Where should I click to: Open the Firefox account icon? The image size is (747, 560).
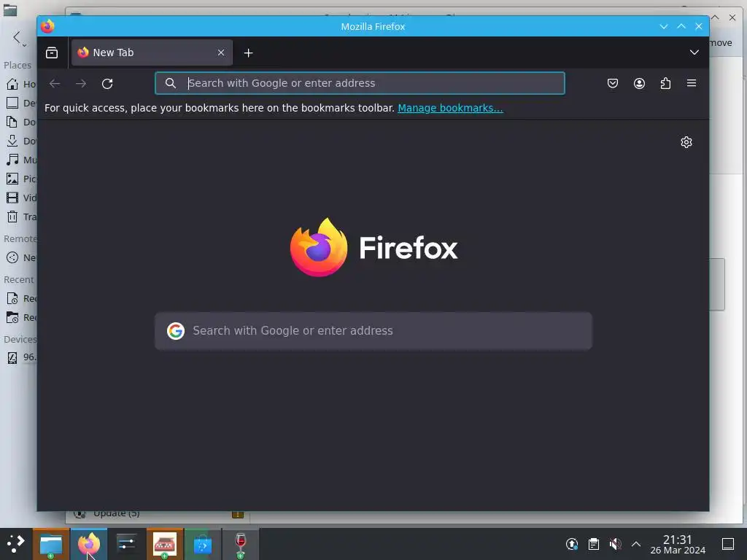639,84
